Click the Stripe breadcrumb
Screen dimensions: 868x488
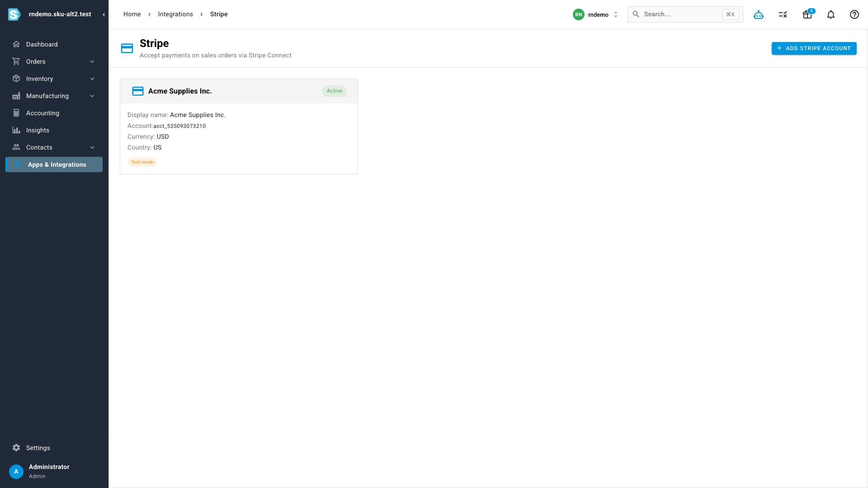(219, 14)
